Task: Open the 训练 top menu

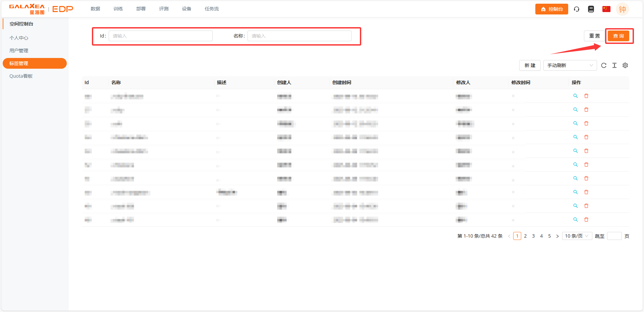Action: pos(118,9)
